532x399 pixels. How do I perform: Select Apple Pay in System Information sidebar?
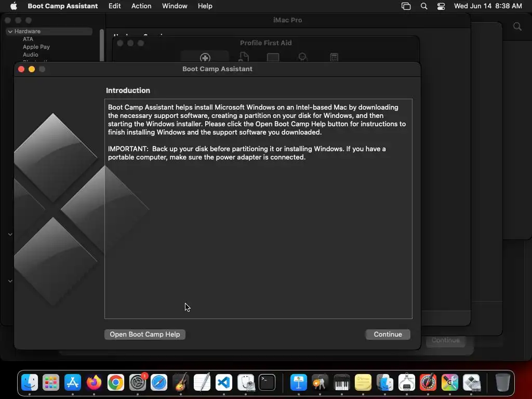(x=36, y=47)
